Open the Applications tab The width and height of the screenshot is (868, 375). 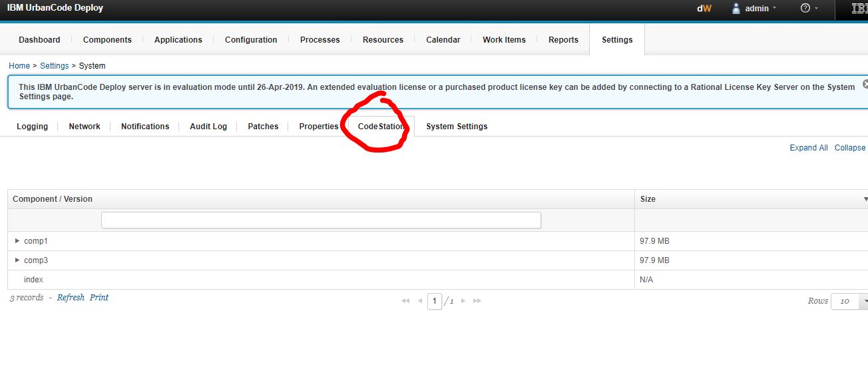178,40
